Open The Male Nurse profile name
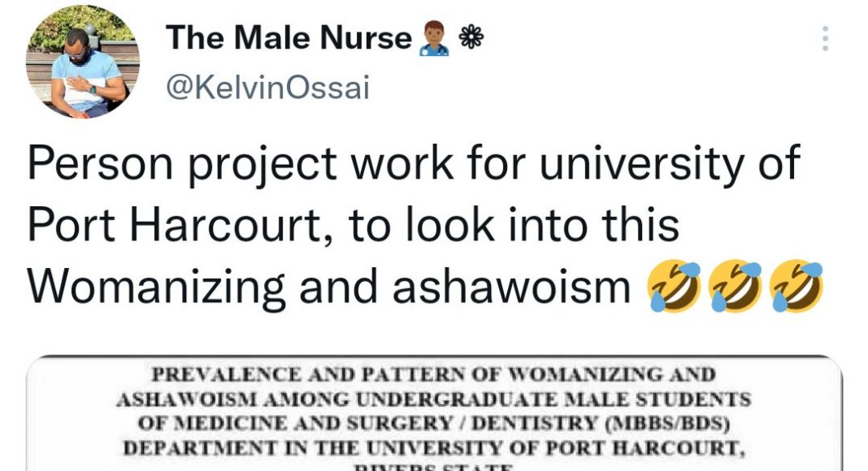868x471 pixels. pyautogui.click(x=289, y=37)
